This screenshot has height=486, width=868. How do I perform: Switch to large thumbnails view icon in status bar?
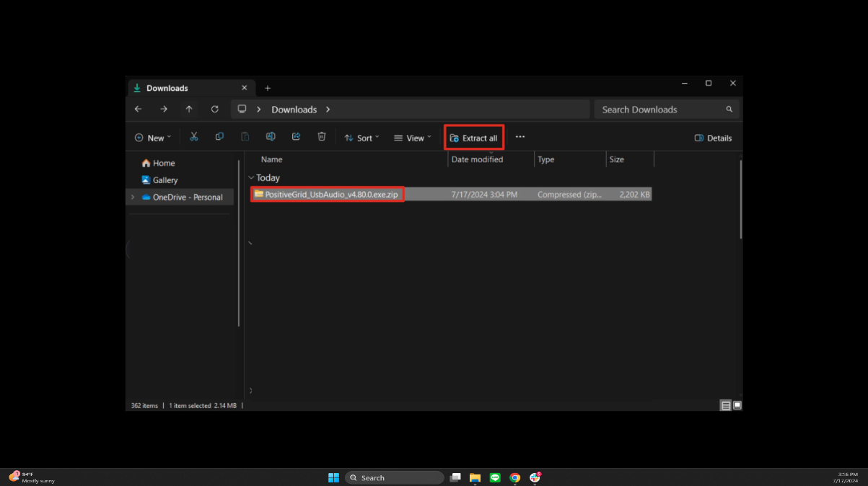[737, 406]
